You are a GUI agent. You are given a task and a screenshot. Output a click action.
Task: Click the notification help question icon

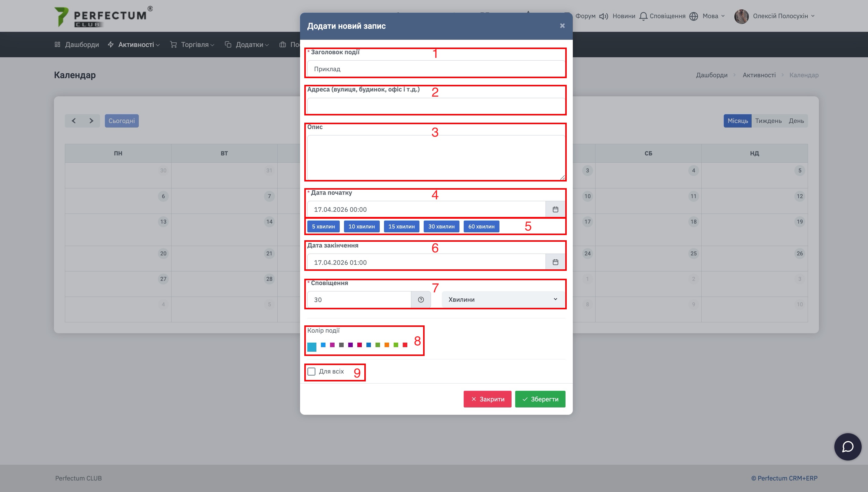pyautogui.click(x=420, y=300)
